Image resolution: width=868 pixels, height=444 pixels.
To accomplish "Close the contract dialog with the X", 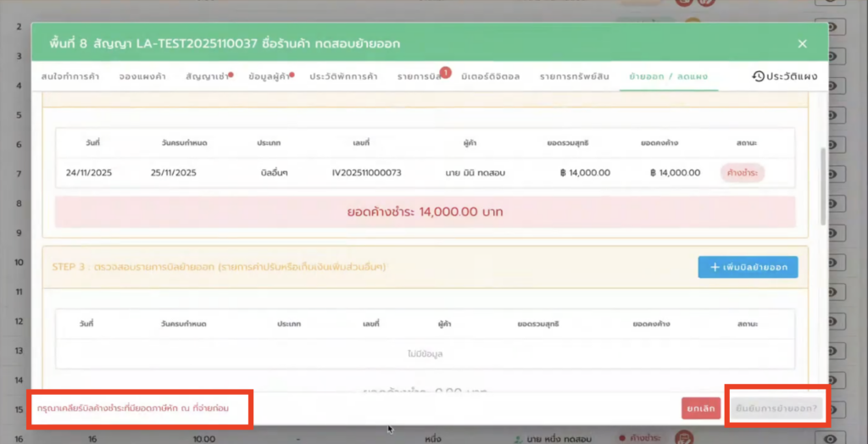I will 802,43.
